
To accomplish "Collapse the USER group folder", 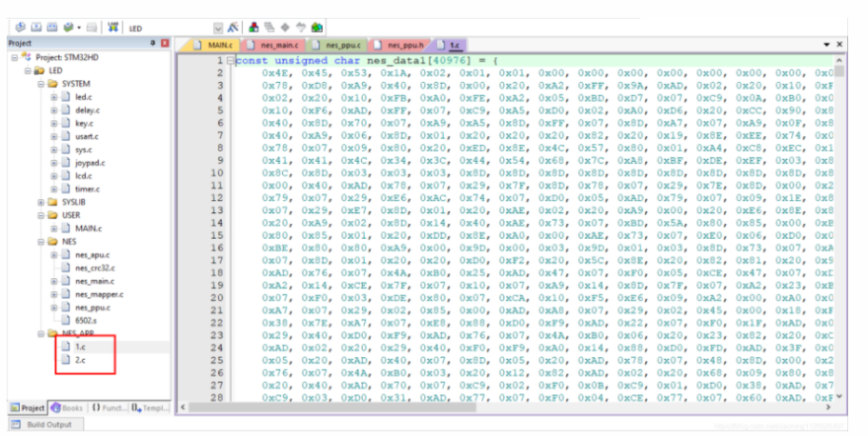I will tap(41, 216).
